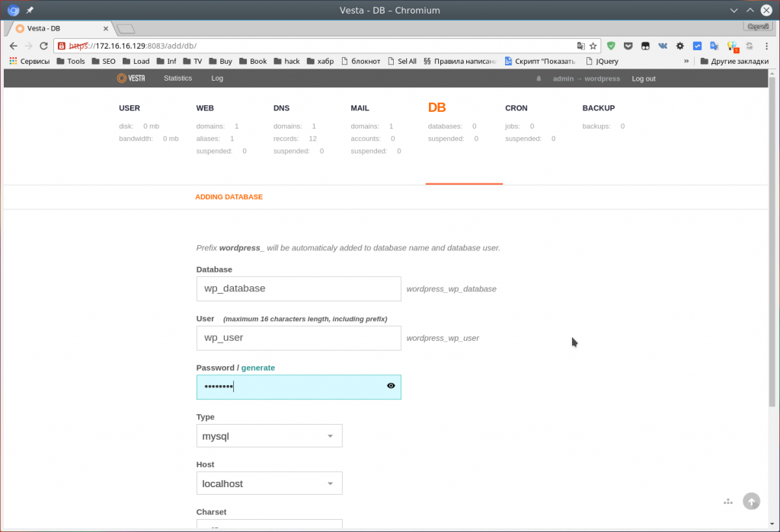Image resolution: width=780 pixels, height=532 pixels.
Task: Click into the Database name field
Action: click(298, 288)
